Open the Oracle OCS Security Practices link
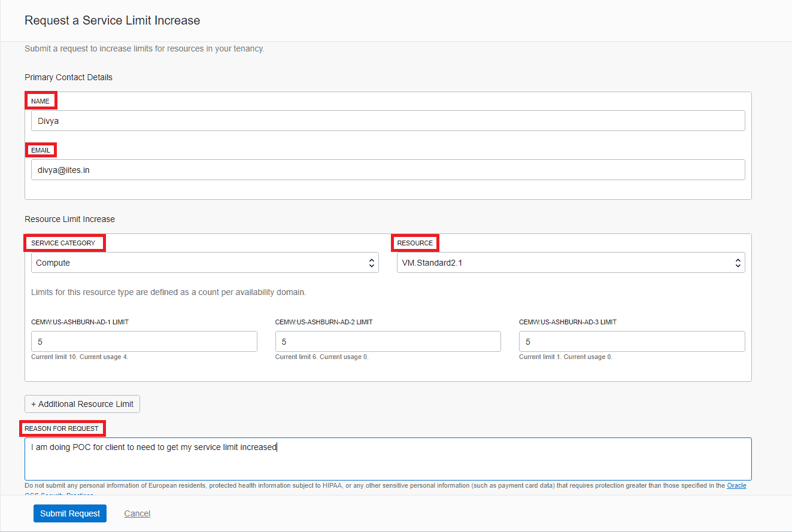This screenshot has height=532, width=792. click(736, 485)
